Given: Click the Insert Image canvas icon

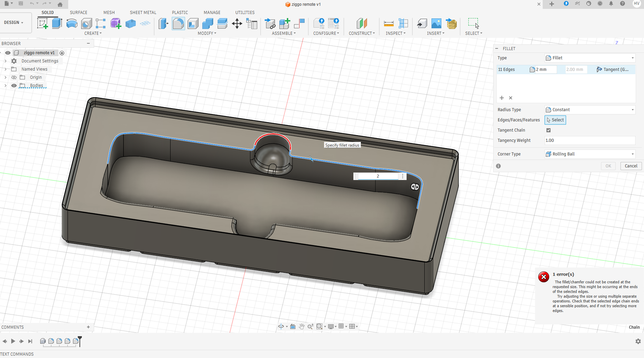Looking at the screenshot, I should tap(436, 24).
